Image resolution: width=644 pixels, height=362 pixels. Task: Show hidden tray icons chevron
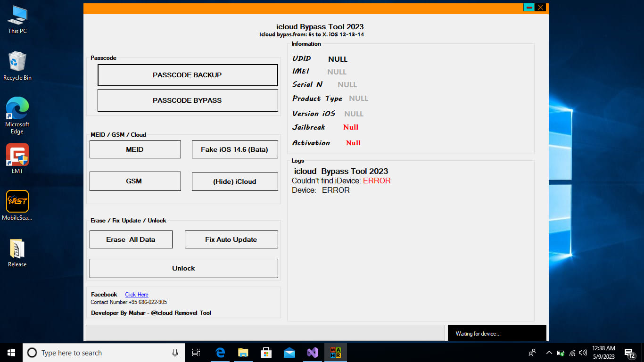pos(549,353)
